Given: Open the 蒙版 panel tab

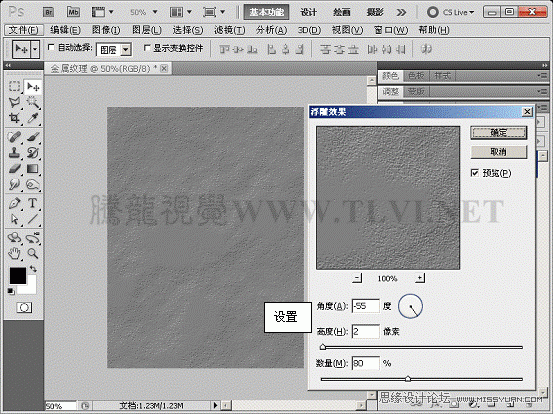Looking at the screenshot, I should coord(416,92).
